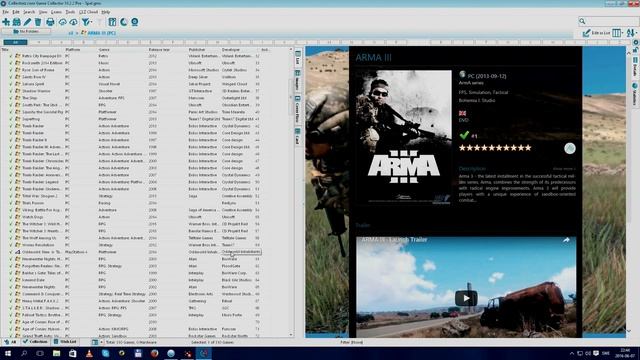
Task: Click the ARMA III (PC) breadcrumb link
Action: (102, 33)
